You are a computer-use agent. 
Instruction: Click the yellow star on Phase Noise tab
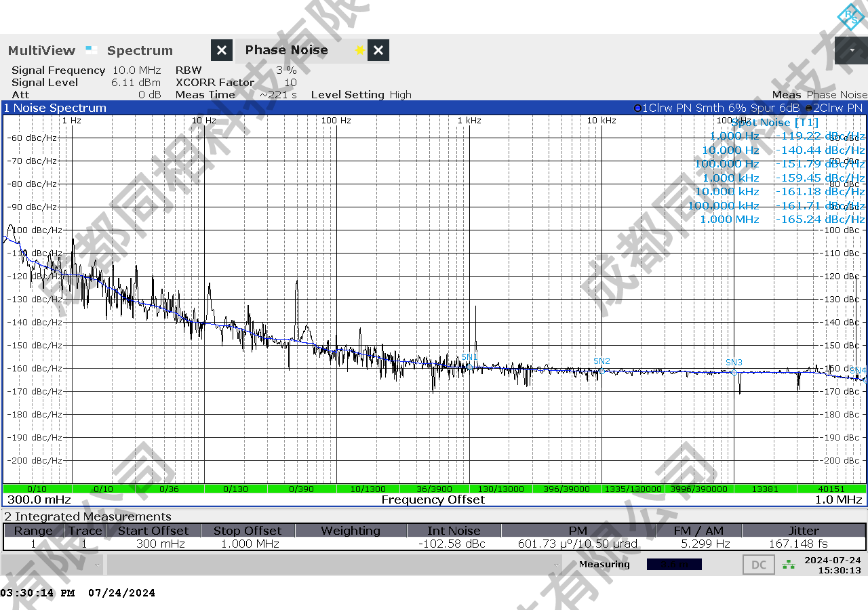359,50
